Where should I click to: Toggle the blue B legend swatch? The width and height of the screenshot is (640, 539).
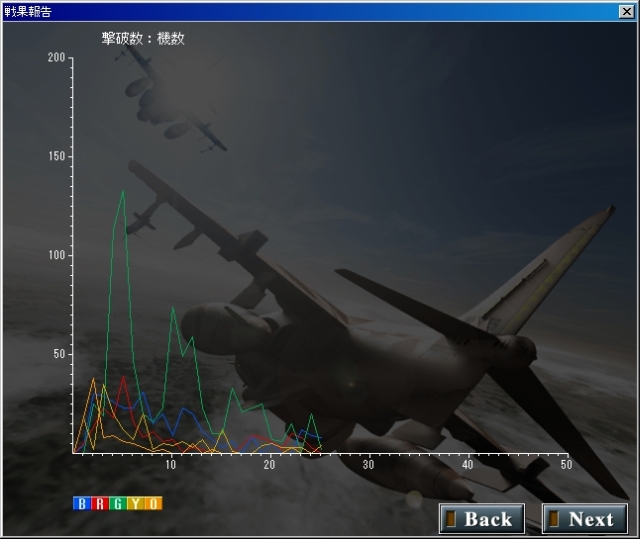pos(82,504)
